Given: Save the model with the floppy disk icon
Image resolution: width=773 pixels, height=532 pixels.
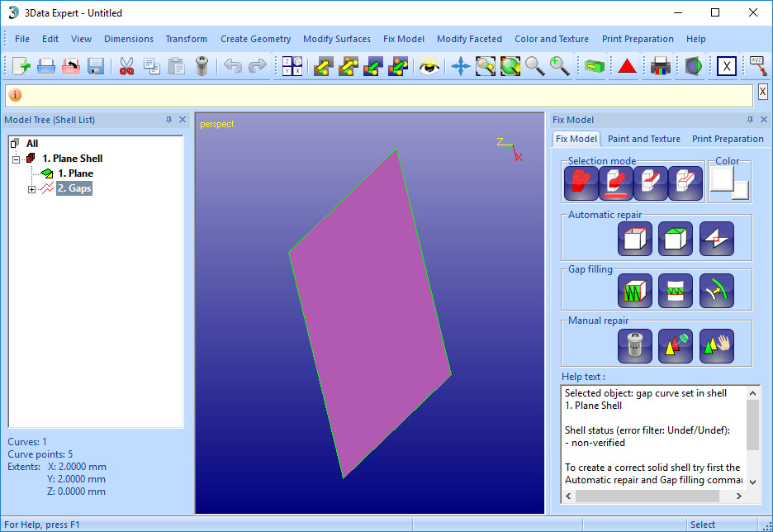Looking at the screenshot, I should 96,65.
